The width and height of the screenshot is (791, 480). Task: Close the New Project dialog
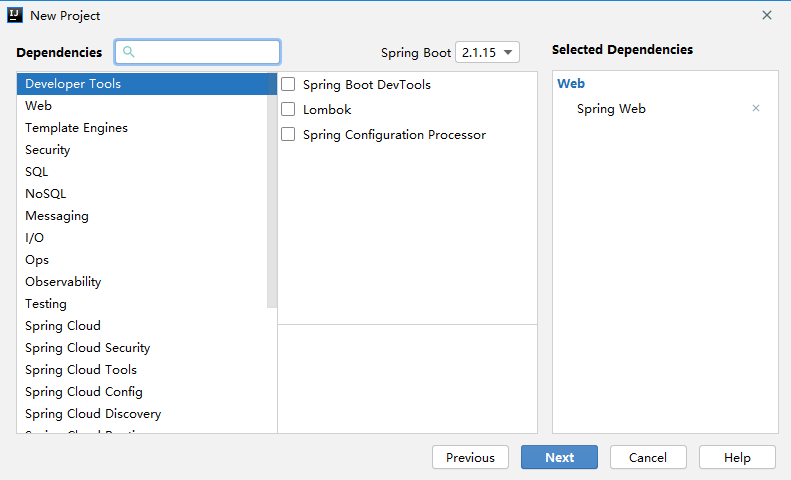coord(767,15)
